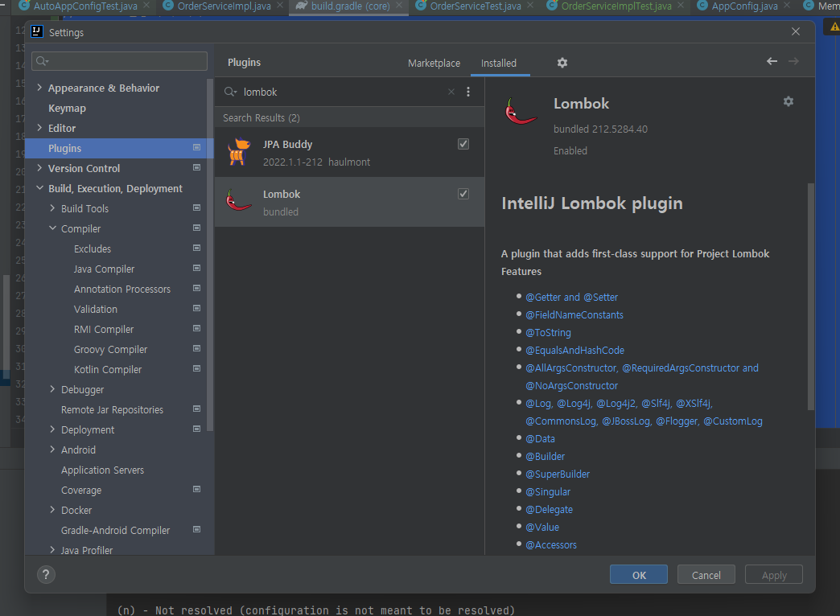The width and height of the screenshot is (840, 616).
Task: Collapse Build, Execution, Deployment section
Action: [39, 188]
